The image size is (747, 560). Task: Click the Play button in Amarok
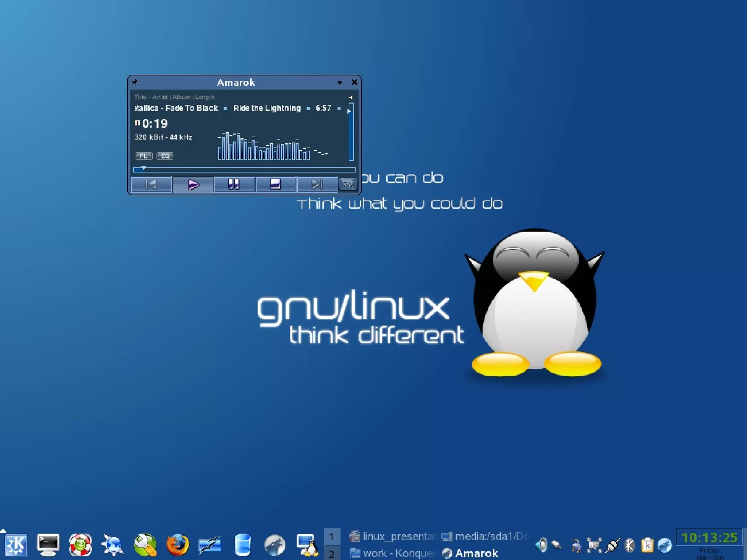pyautogui.click(x=193, y=184)
